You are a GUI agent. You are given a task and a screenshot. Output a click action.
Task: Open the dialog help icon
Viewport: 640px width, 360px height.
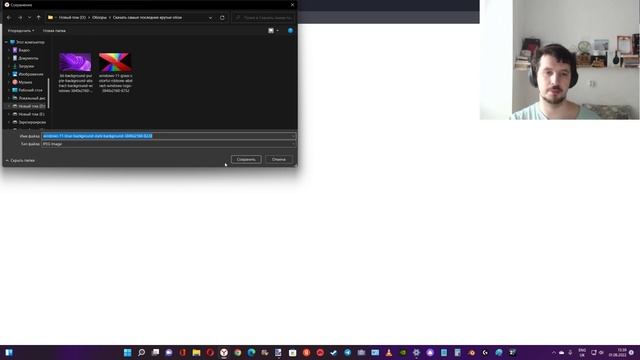290,31
